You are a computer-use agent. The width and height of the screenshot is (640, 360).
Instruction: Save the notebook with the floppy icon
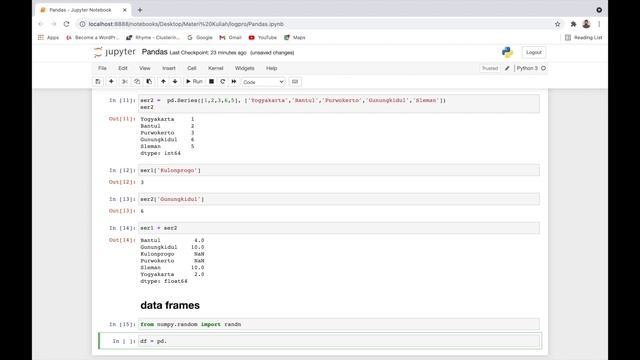coord(98,82)
